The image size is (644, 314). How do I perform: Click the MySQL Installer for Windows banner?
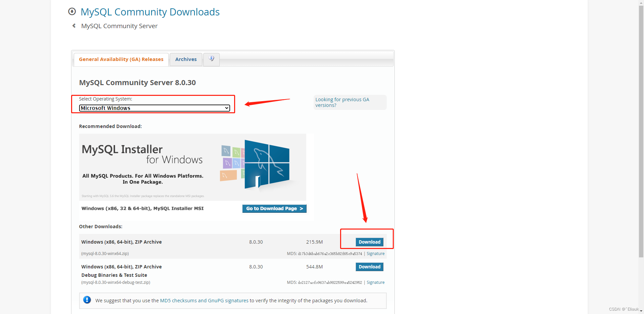[193, 167]
